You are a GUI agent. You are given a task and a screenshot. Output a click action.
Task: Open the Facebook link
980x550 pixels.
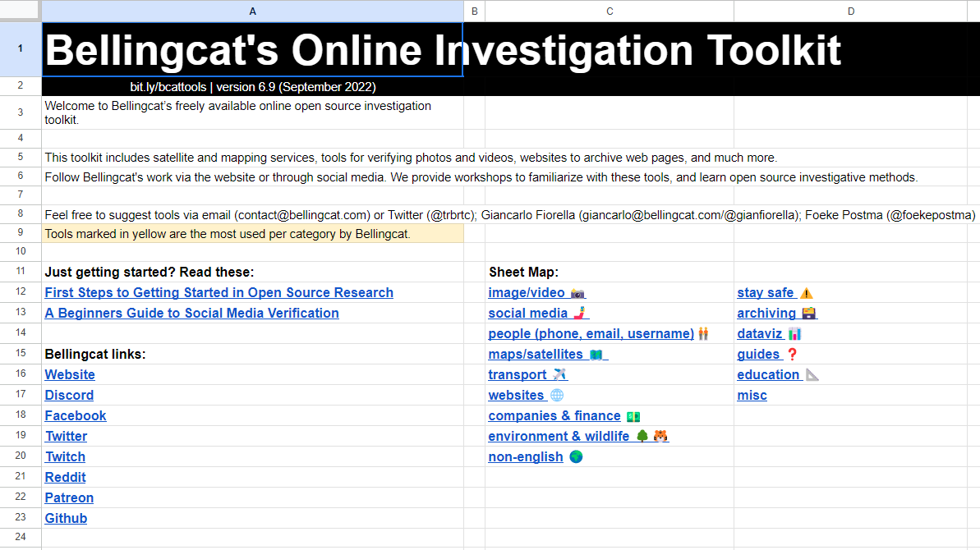[x=76, y=415]
